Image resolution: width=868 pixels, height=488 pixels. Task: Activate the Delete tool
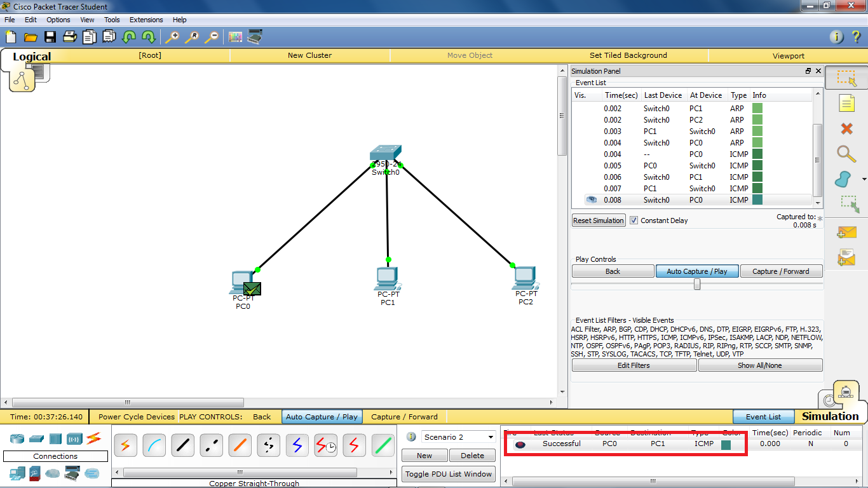coord(846,128)
